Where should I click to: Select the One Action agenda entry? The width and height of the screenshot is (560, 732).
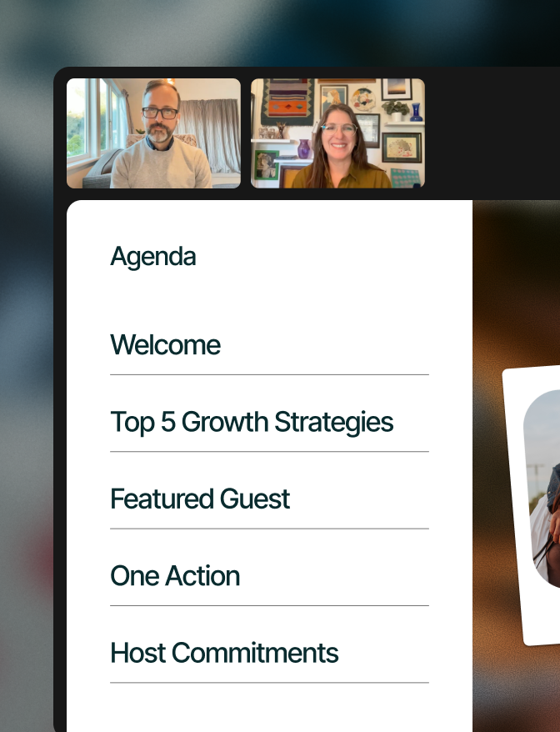coord(175,575)
